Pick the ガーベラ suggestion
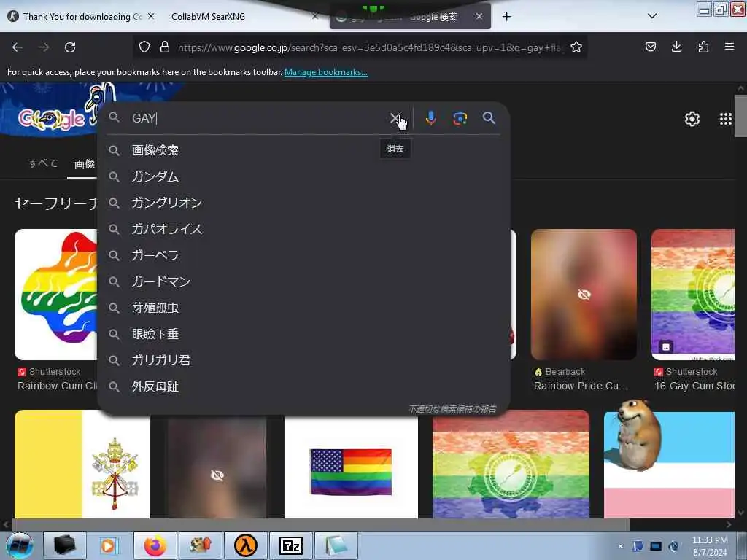 pyautogui.click(x=303, y=255)
